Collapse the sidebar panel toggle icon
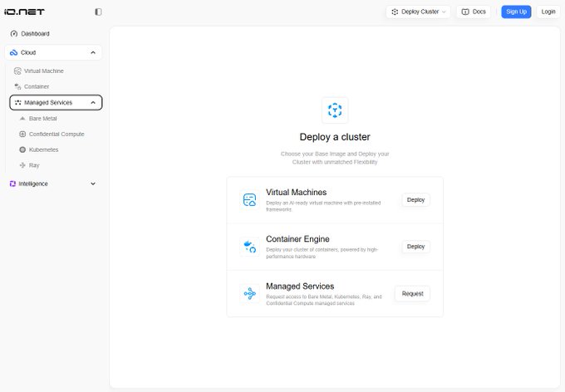The width and height of the screenshot is (565, 392). point(98,12)
